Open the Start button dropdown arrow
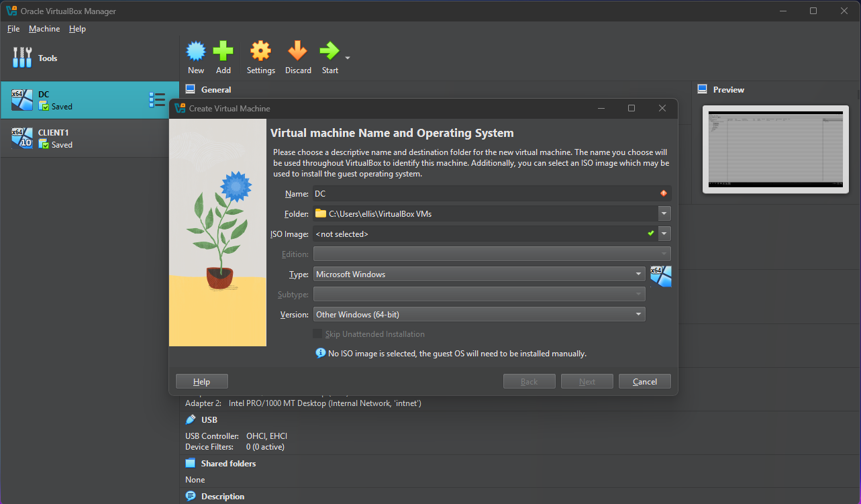861x504 pixels. pos(348,58)
